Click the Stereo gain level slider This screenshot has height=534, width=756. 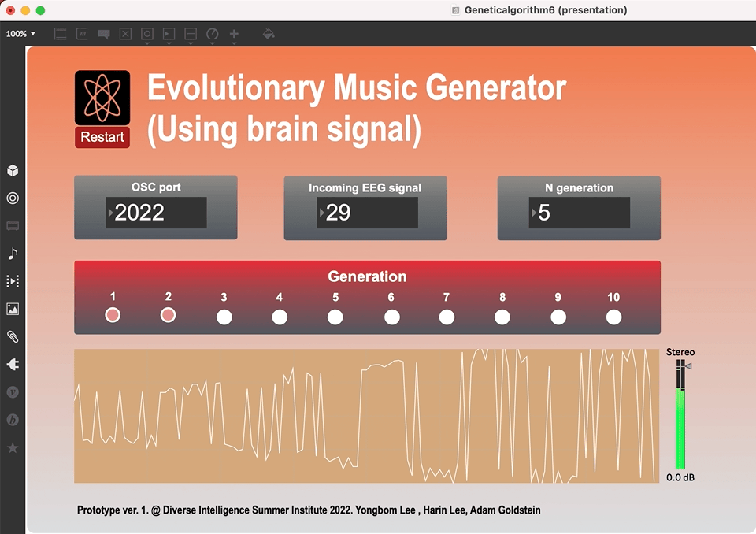[680, 417]
